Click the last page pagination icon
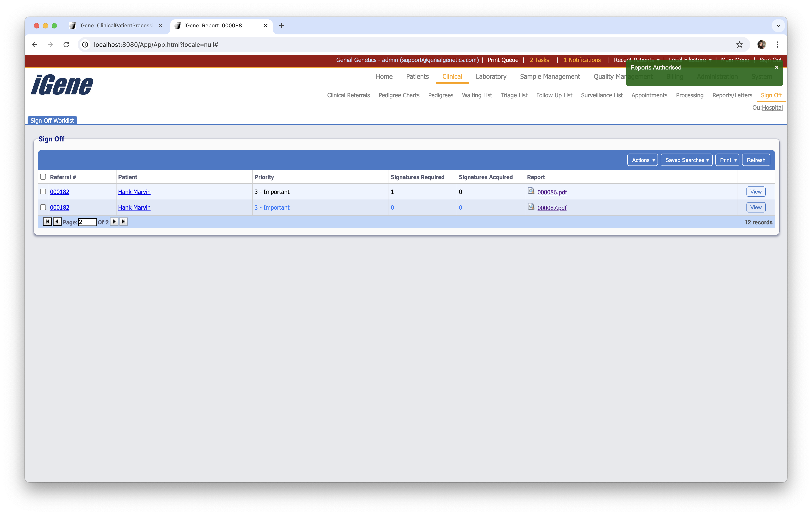812x515 pixels. [124, 222]
